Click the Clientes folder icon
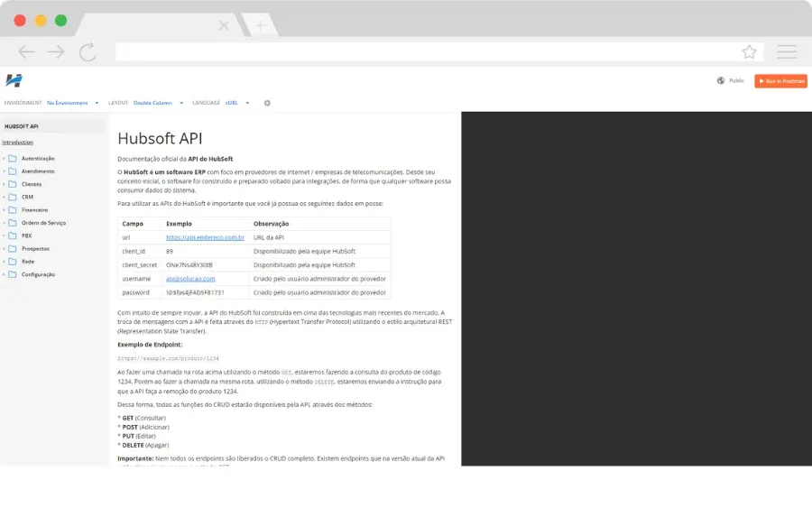The height and width of the screenshot is (508, 812). pos(13,184)
